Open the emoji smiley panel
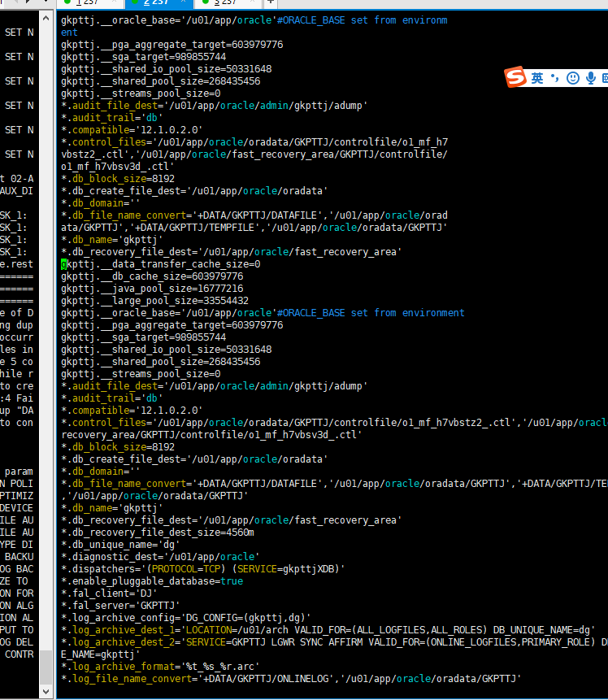 (x=573, y=78)
